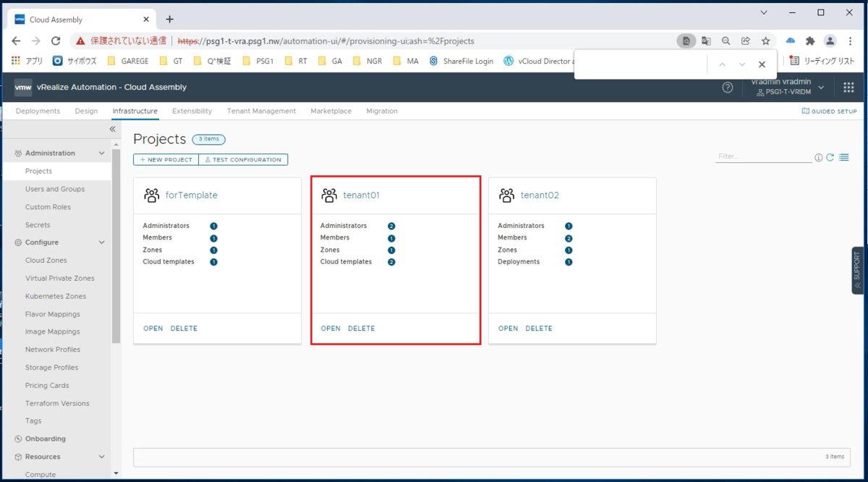Click the tenant01 project group icon
This screenshot has height=482, width=868.
click(x=329, y=195)
